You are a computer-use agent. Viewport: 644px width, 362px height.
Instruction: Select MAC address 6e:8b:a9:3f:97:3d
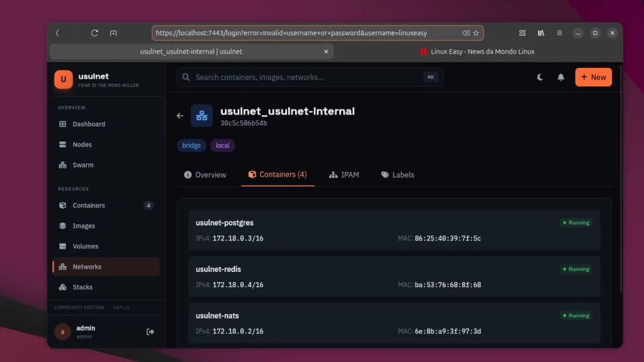[x=448, y=331]
